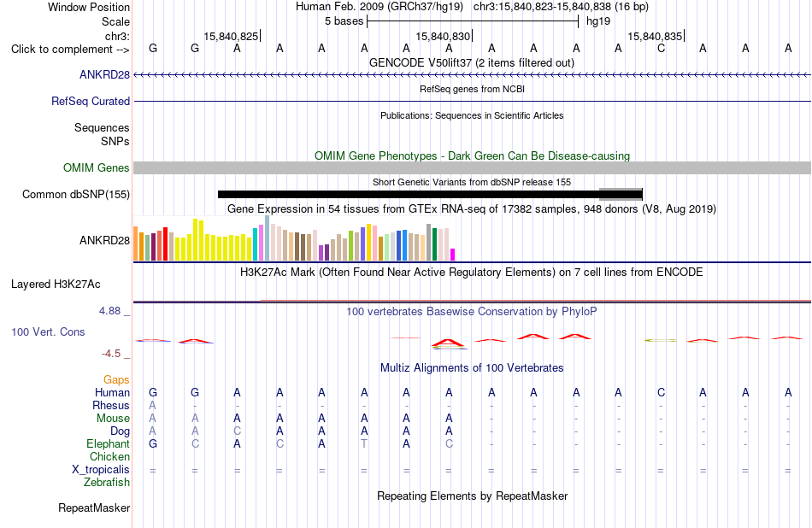Click the Layered H3K27Ac track label

pyautogui.click(x=56, y=284)
